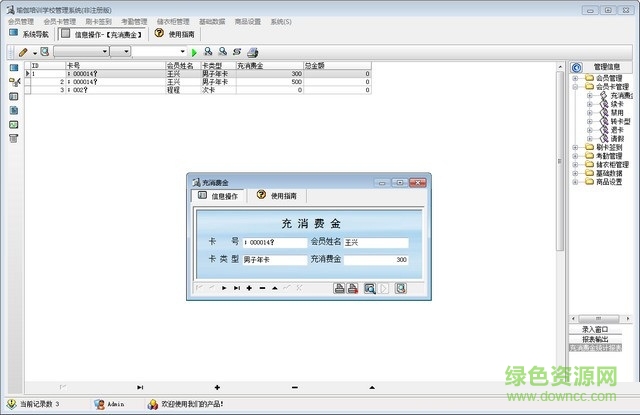Viewport: 640px width, 415px height.
Task: Expand the 刷卡签到 tree folder
Action: 575,147
